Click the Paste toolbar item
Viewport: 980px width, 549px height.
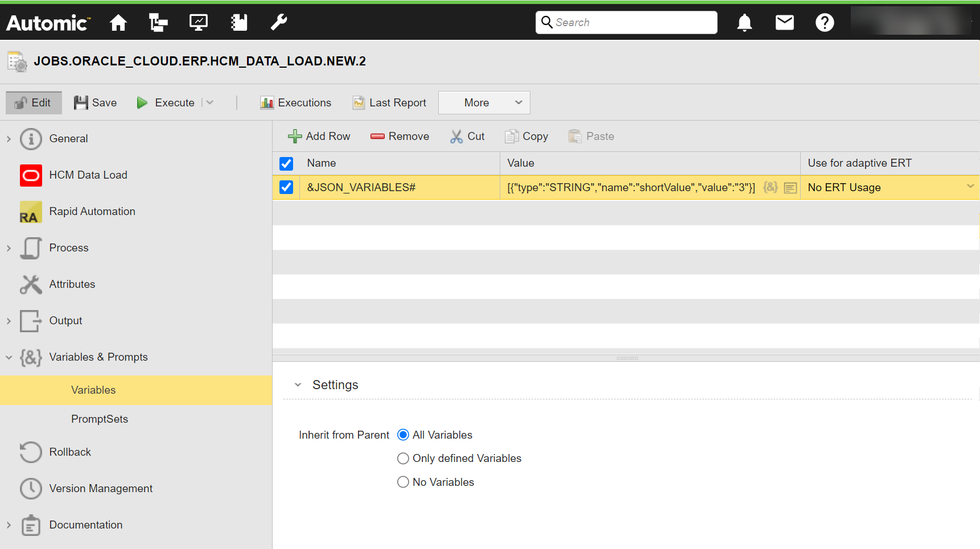click(591, 137)
